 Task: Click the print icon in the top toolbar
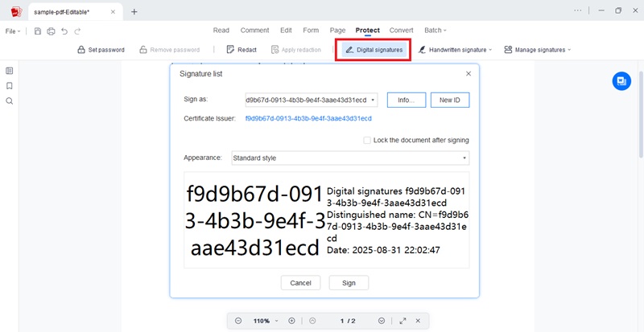51,31
